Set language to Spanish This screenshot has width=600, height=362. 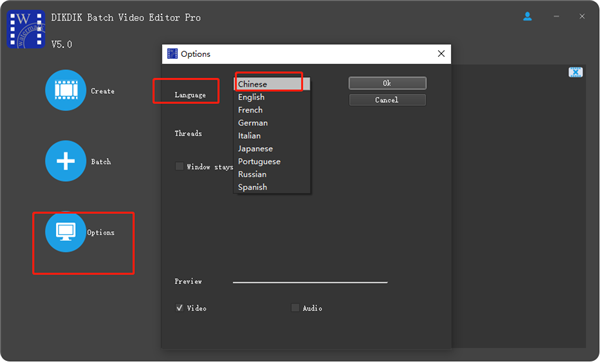pos(272,187)
